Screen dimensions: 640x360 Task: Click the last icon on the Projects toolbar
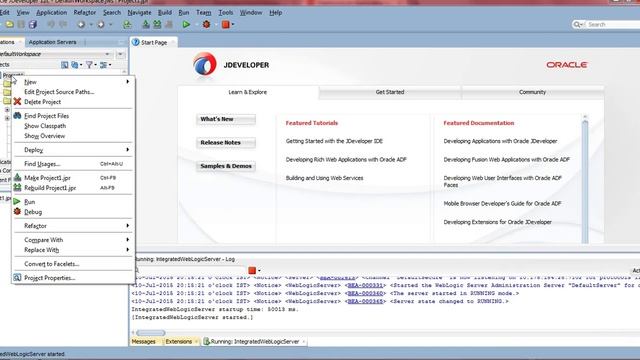(103, 64)
